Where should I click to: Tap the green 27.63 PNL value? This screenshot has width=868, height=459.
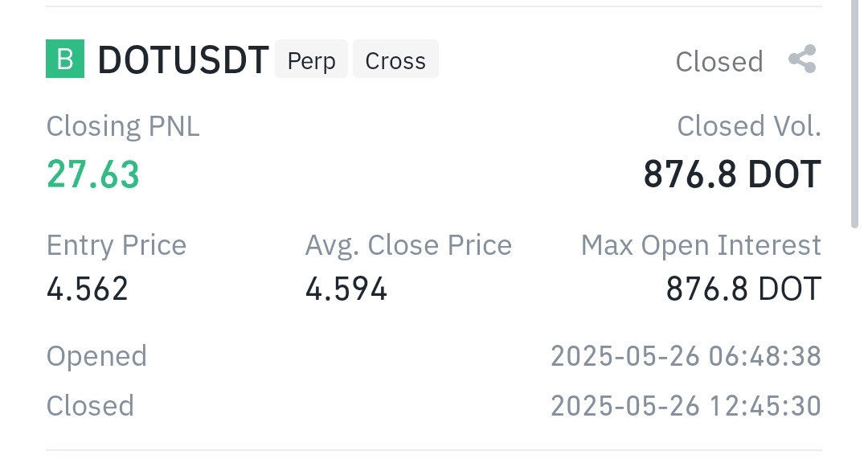pyautogui.click(x=93, y=174)
